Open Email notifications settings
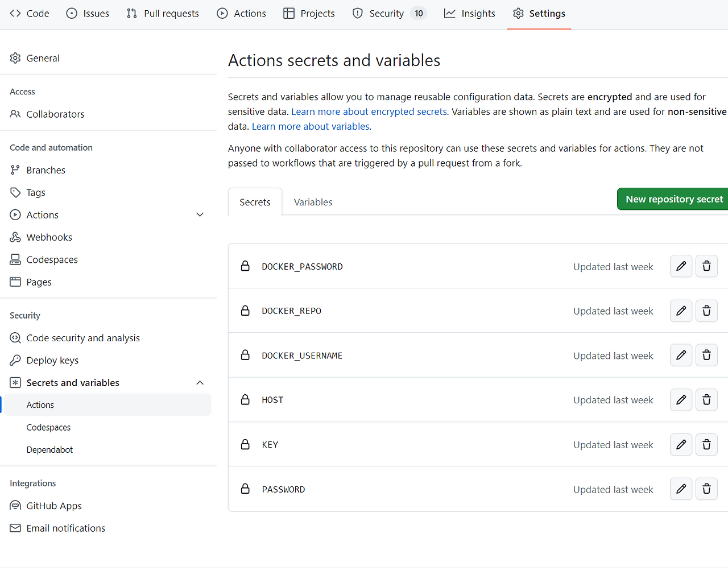The height and width of the screenshot is (587, 728). [65, 528]
